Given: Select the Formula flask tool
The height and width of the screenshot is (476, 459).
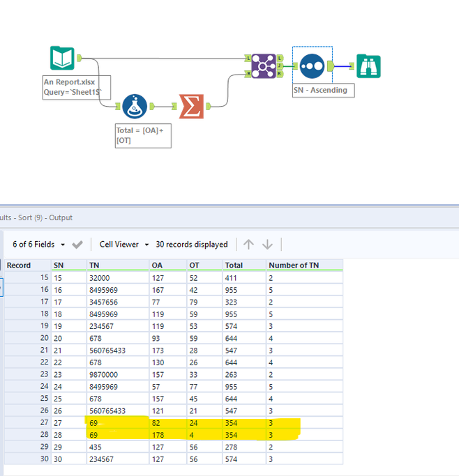Looking at the screenshot, I should [135, 106].
